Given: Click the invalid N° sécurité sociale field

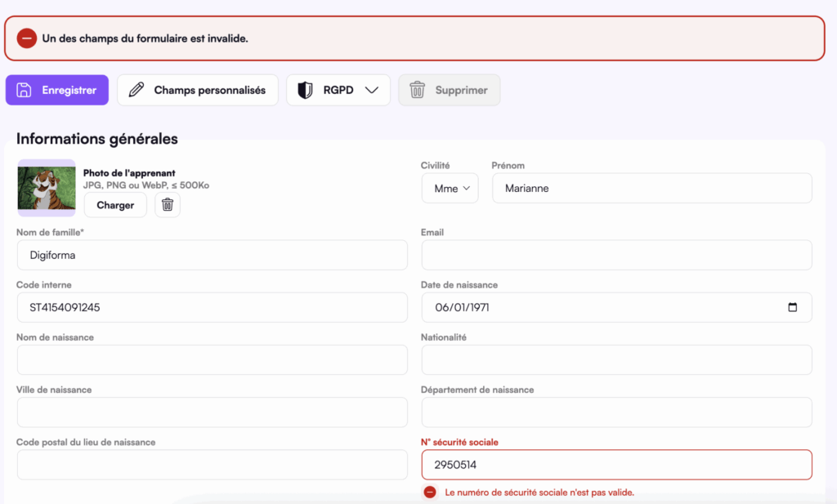Looking at the screenshot, I should 616,464.
